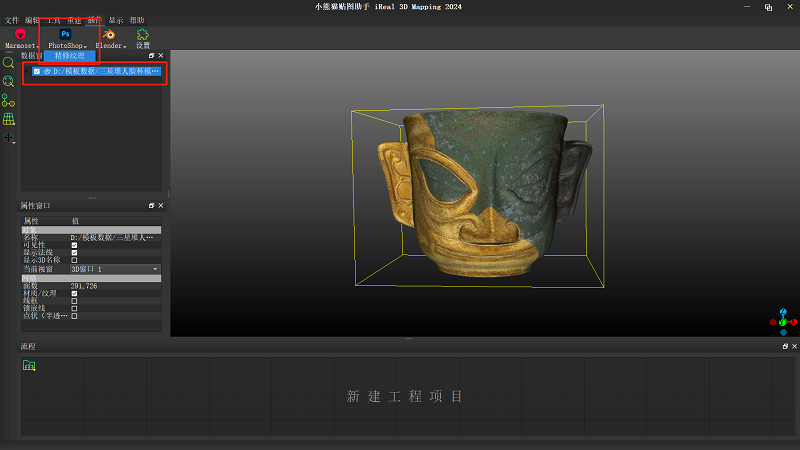This screenshot has width=800, height=450.
Task: Open the small arrow on the crosshair icon
Action: [x=14, y=143]
